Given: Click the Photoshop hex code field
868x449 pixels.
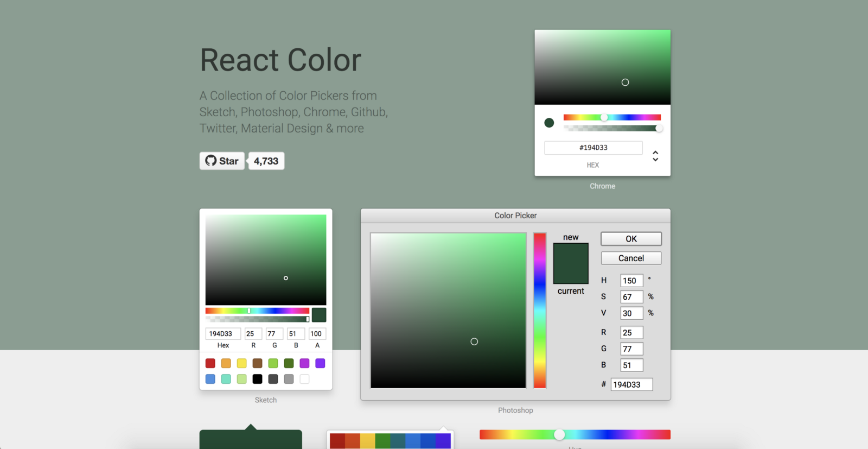Looking at the screenshot, I should [x=631, y=384].
